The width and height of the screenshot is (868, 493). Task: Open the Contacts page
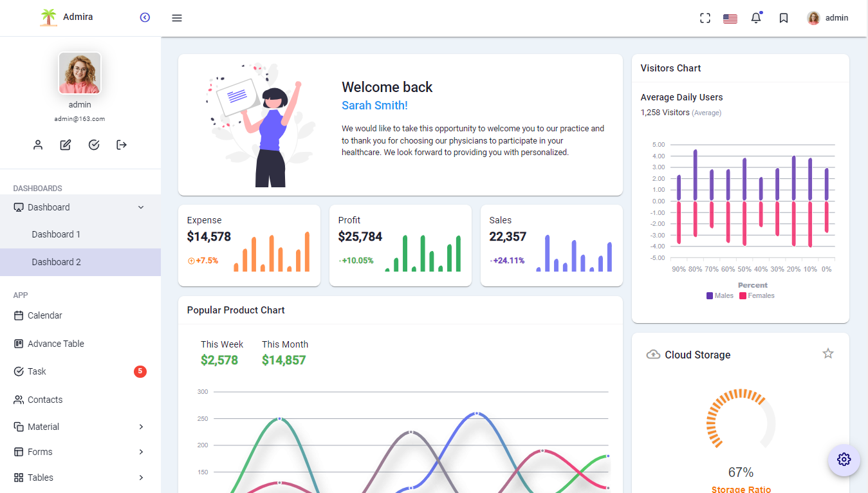pyautogui.click(x=45, y=400)
